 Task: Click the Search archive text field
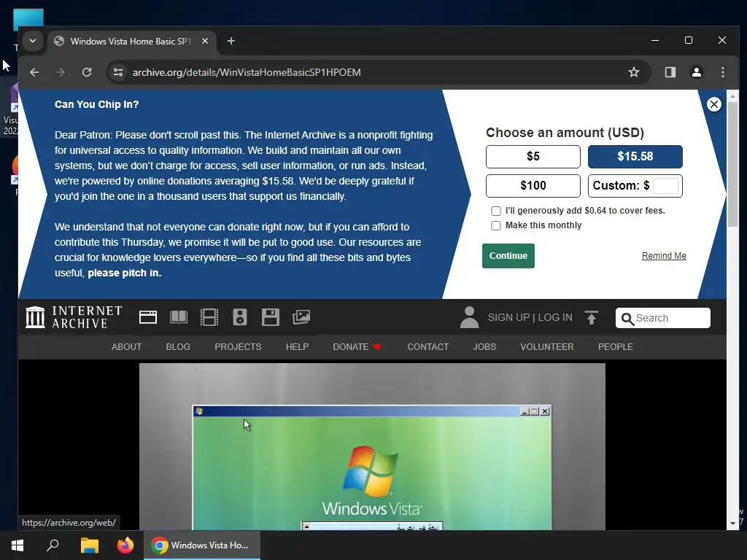click(662, 318)
